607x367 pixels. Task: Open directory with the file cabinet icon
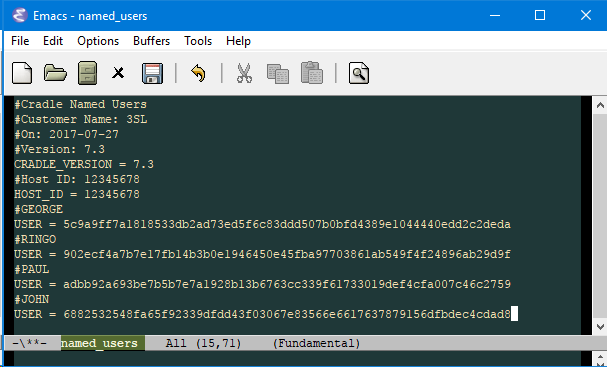[x=87, y=73]
